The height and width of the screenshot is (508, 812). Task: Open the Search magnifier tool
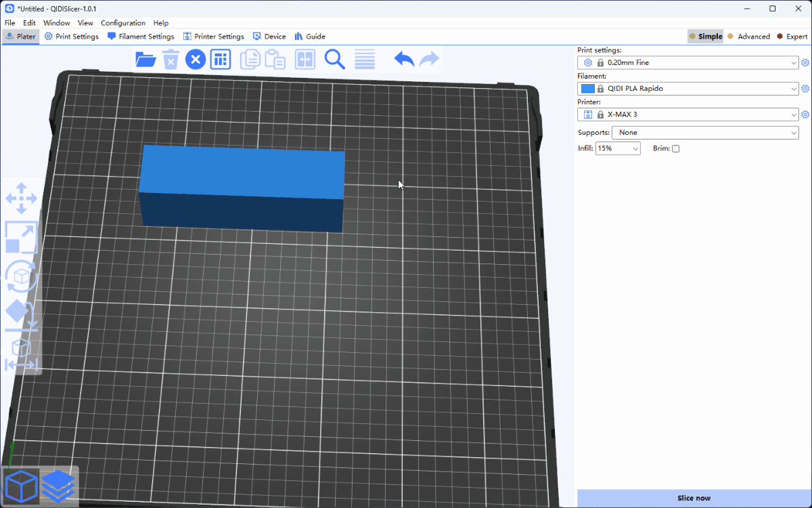point(334,60)
